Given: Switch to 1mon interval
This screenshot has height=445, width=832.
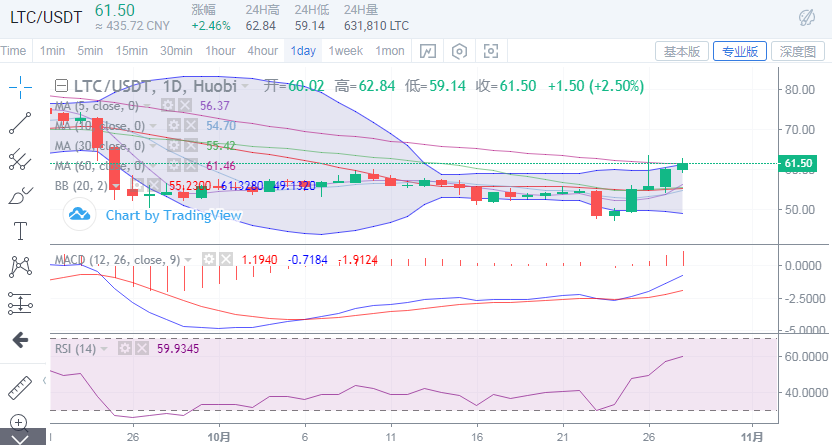Looking at the screenshot, I should pos(390,51).
